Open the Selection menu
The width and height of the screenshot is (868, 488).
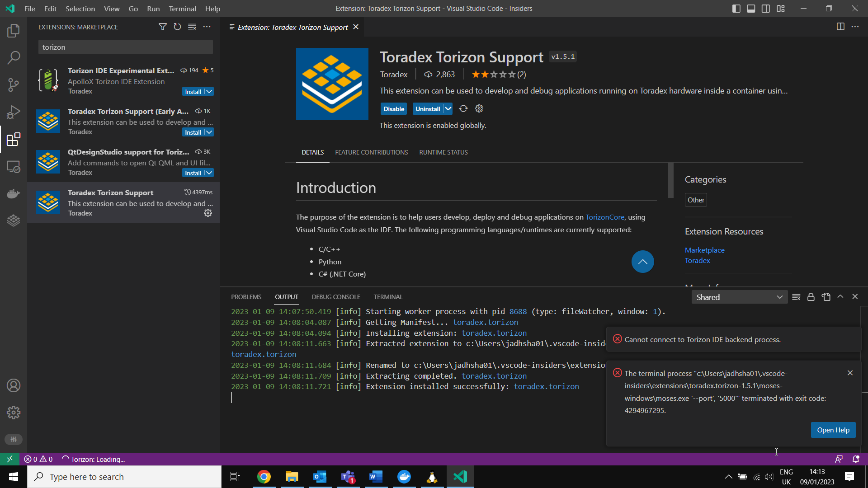tap(80, 9)
